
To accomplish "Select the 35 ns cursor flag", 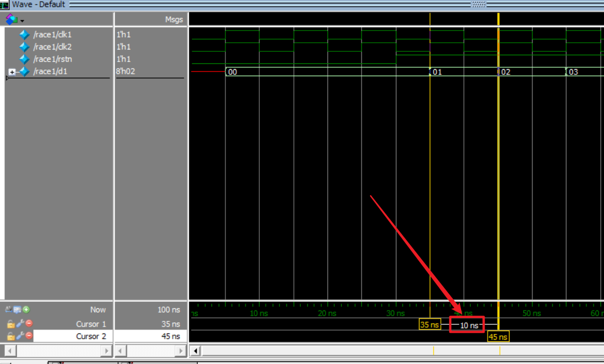I will click(x=429, y=324).
